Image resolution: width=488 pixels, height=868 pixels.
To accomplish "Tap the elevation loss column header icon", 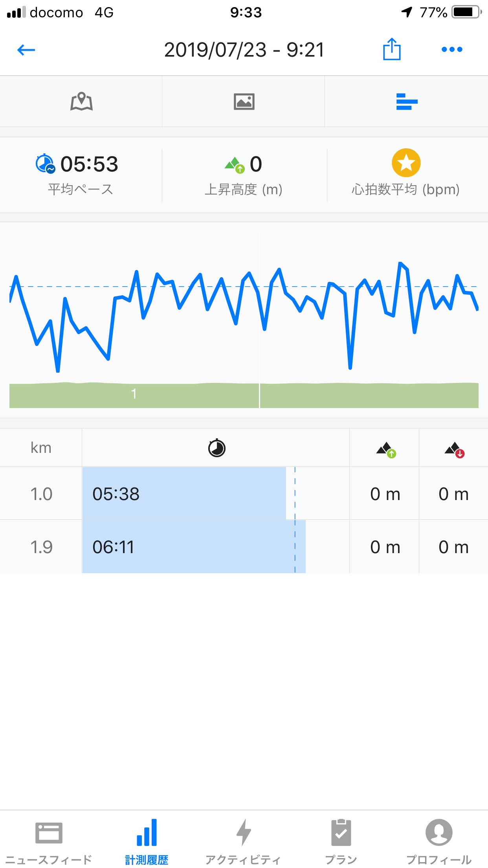I will [455, 449].
